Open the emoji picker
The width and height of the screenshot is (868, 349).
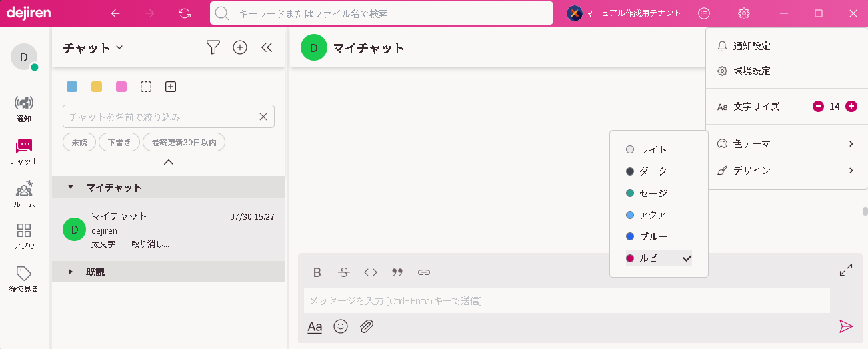(341, 326)
